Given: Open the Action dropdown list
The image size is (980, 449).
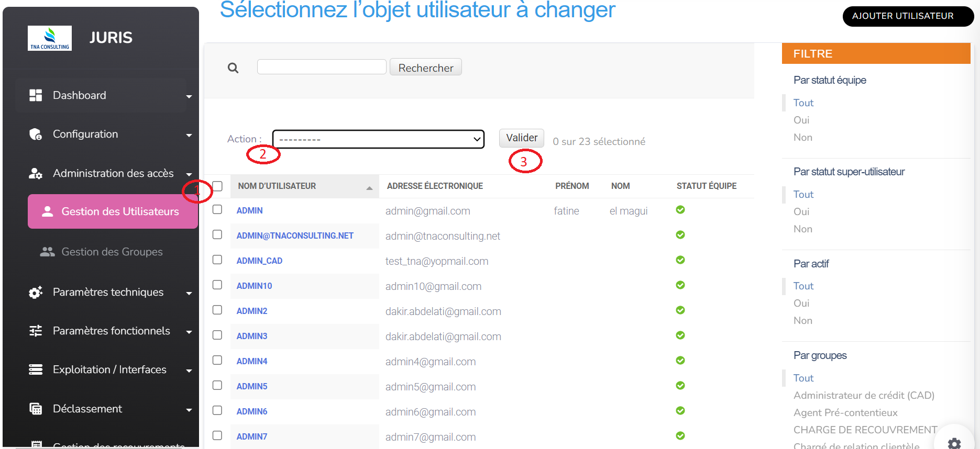Looking at the screenshot, I should point(378,139).
